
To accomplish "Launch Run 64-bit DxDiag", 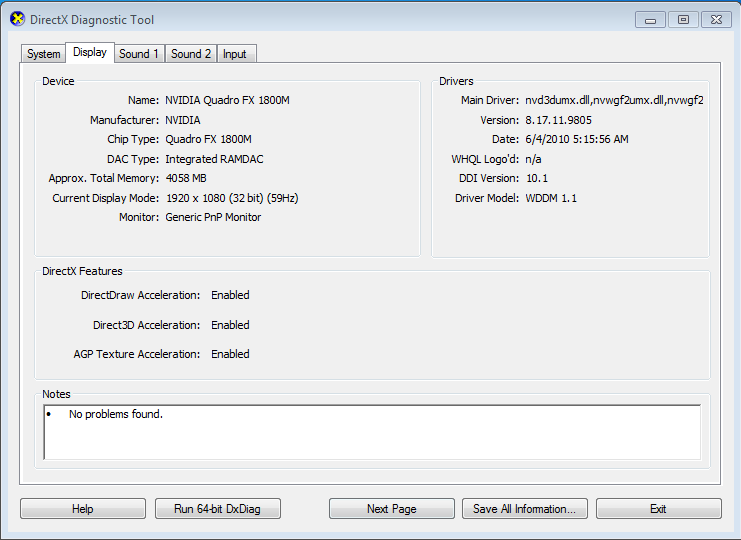I will (x=217, y=509).
